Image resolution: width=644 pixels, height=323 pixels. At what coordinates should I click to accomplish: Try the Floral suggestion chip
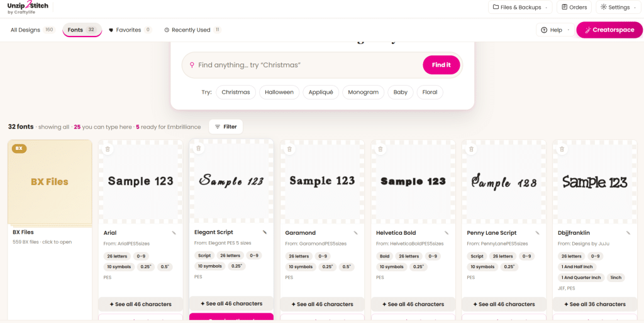430,92
